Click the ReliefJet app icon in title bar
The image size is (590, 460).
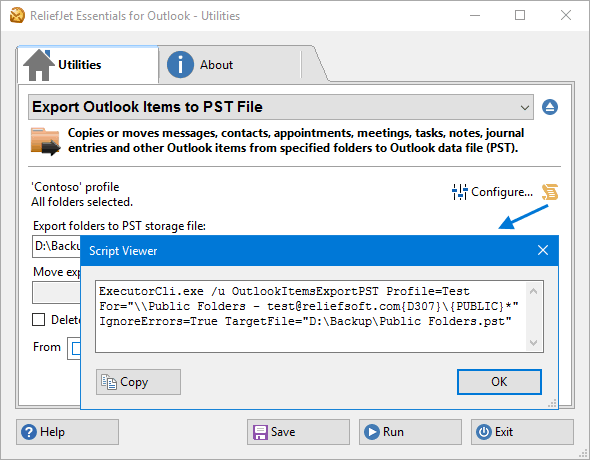point(17,15)
